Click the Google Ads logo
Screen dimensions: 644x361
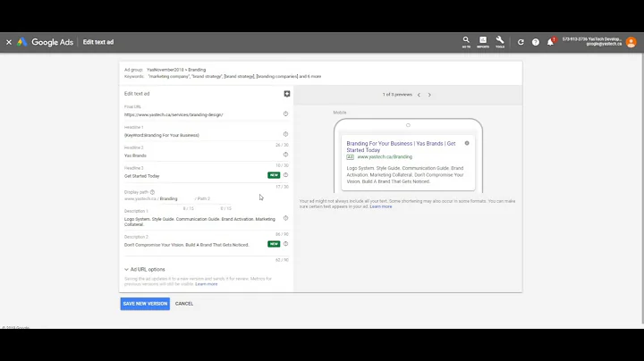46,42
